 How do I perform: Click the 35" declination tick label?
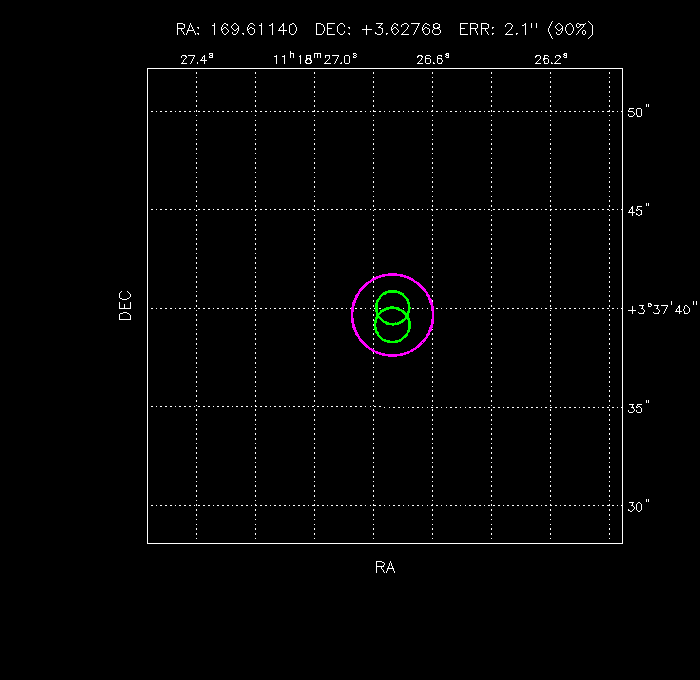click(x=639, y=408)
